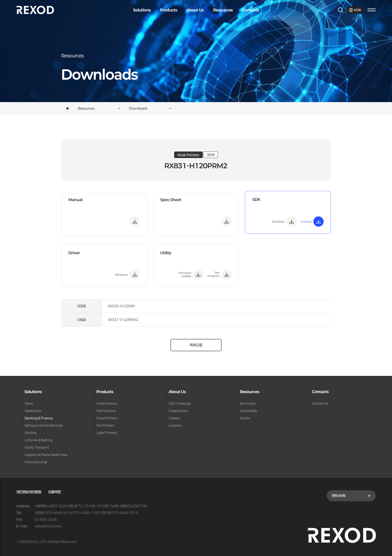Download the Windows SDK
392x556 pixels.
[292, 222]
